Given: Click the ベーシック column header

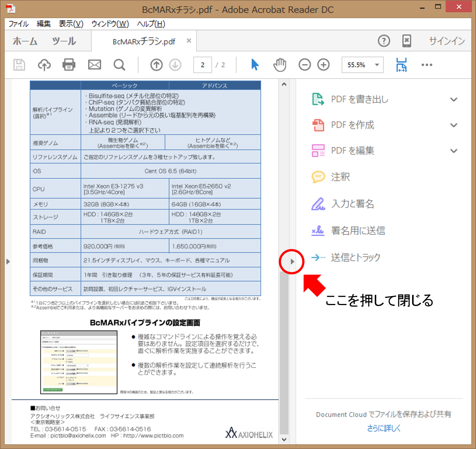Looking at the screenshot, I should [125, 86].
